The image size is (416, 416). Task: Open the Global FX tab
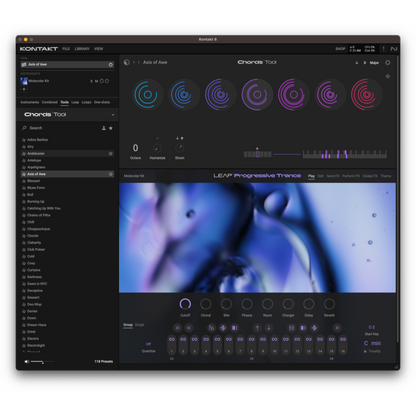[370, 176]
